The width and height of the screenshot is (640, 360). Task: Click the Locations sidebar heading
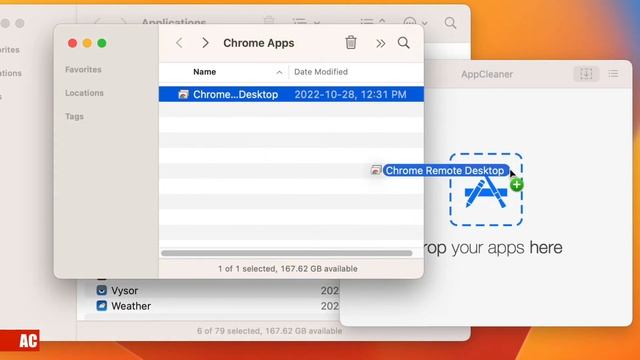pos(84,93)
